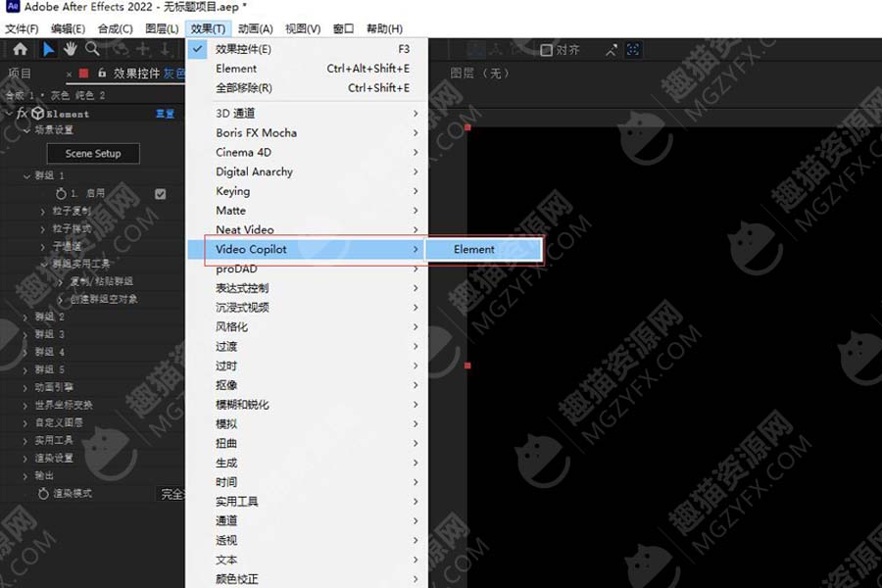The image size is (882, 588).
Task: Click the Scene Setup button
Action: click(x=93, y=154)
